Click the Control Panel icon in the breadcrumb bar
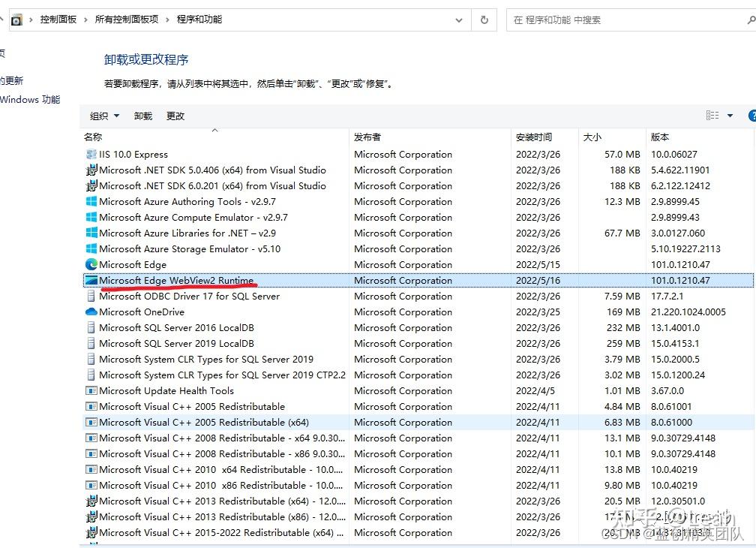 (16, 20)
